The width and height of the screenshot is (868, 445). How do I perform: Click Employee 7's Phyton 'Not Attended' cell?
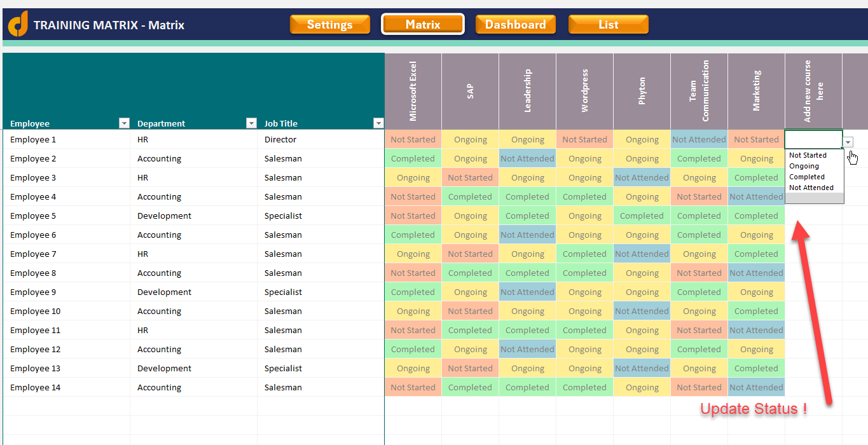point(642,254)
